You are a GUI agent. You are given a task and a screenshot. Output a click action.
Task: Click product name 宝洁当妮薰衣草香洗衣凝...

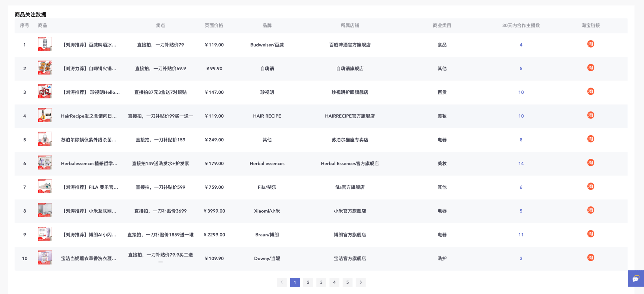[89, 259]
